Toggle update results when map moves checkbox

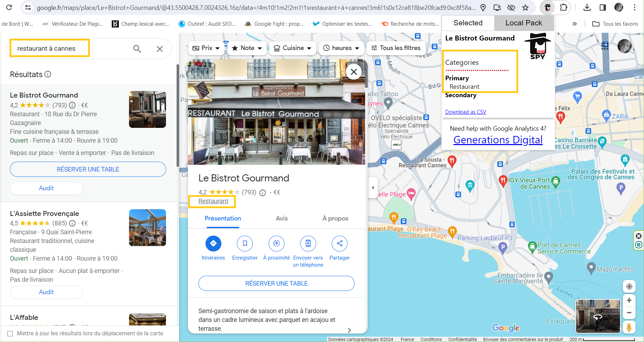click(10, 334)
